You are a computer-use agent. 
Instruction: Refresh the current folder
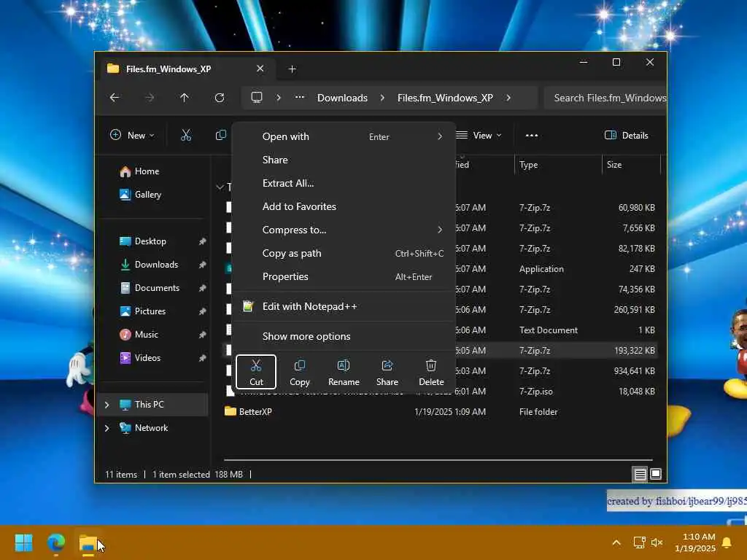coord(219,98)
